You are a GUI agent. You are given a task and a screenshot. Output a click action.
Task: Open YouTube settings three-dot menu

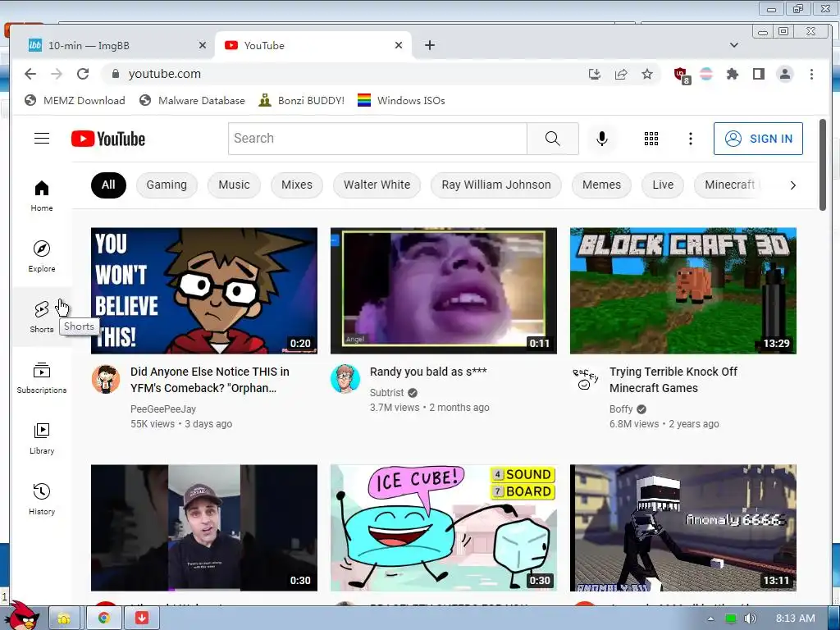pyautogui.click(x=691, y=138)
